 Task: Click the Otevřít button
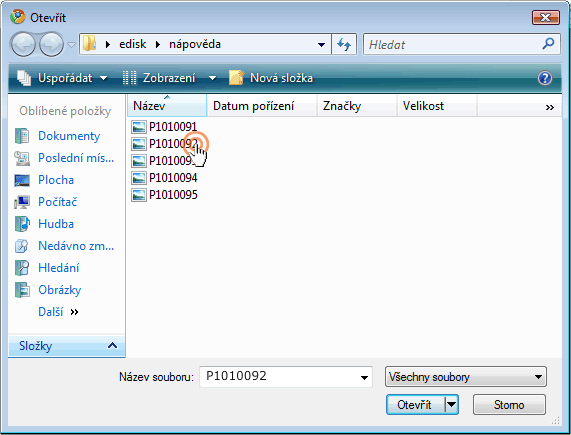tap(415, 405)
